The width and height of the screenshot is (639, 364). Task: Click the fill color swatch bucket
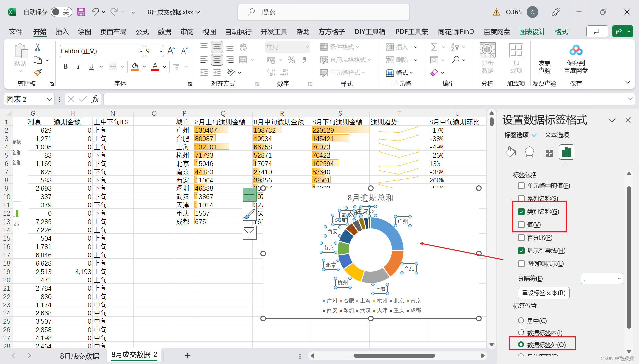[135, 67]
